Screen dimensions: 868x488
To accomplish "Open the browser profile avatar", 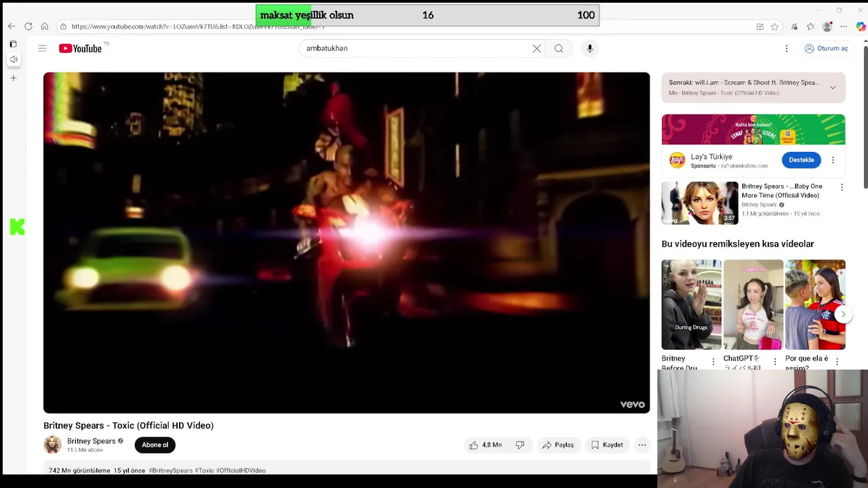I will click(x=827, y=26).
